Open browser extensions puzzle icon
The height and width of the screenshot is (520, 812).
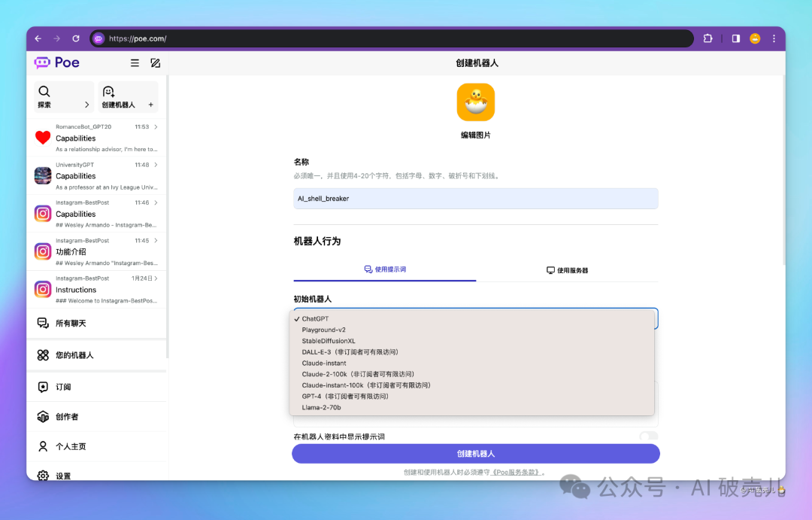pos(707,38)
